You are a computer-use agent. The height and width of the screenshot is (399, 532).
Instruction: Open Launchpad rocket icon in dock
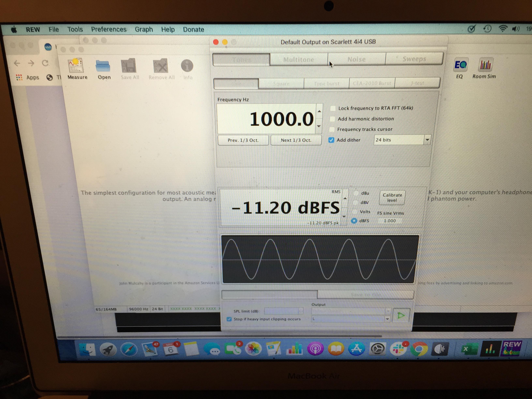(x=108, y=349)
